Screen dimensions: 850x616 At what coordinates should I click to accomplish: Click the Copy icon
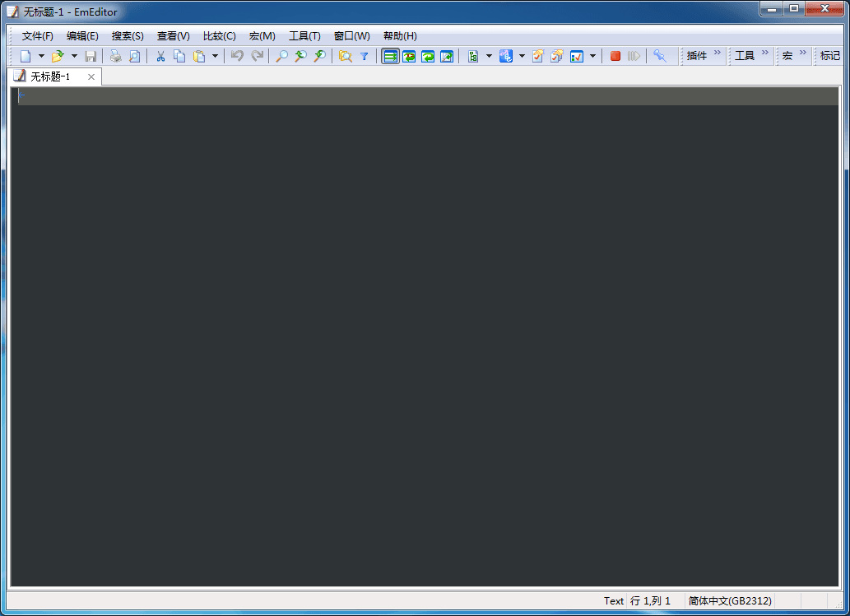pyautogui.click(x=179, y=55)
